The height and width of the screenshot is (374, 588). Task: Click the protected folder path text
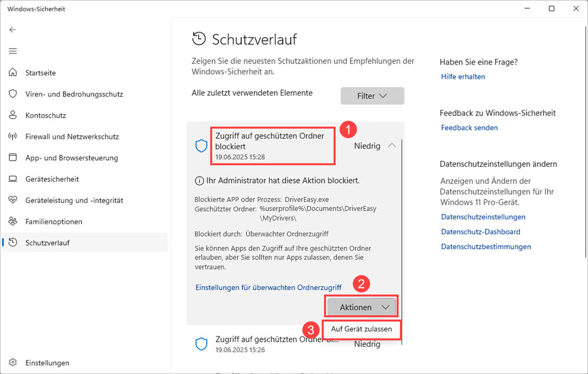pyautogui.click(x=318, y=213)
